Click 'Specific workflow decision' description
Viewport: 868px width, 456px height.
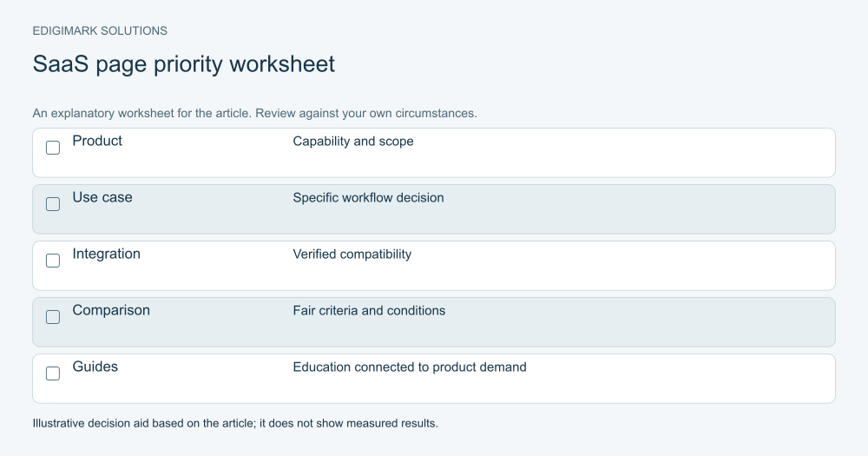(368, 198)
